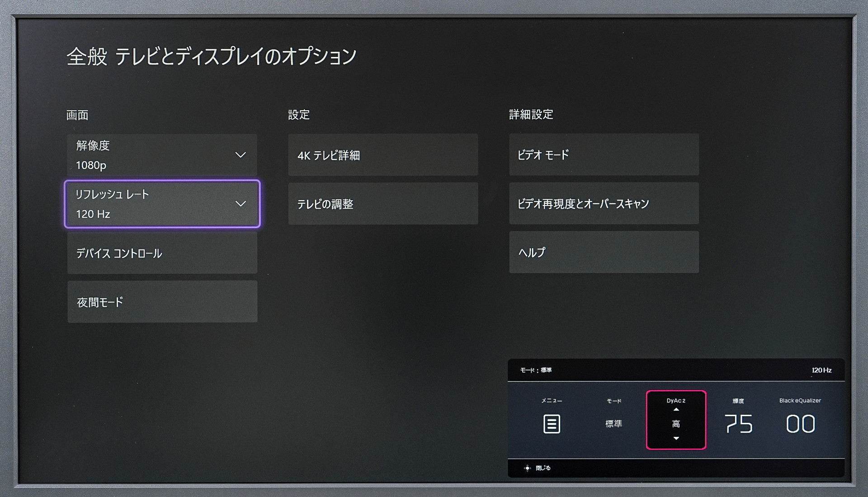This screenshot has height=497, width=868.
Task: Decrease DyAc 2 with the down arrow
Action: [676, 438]
